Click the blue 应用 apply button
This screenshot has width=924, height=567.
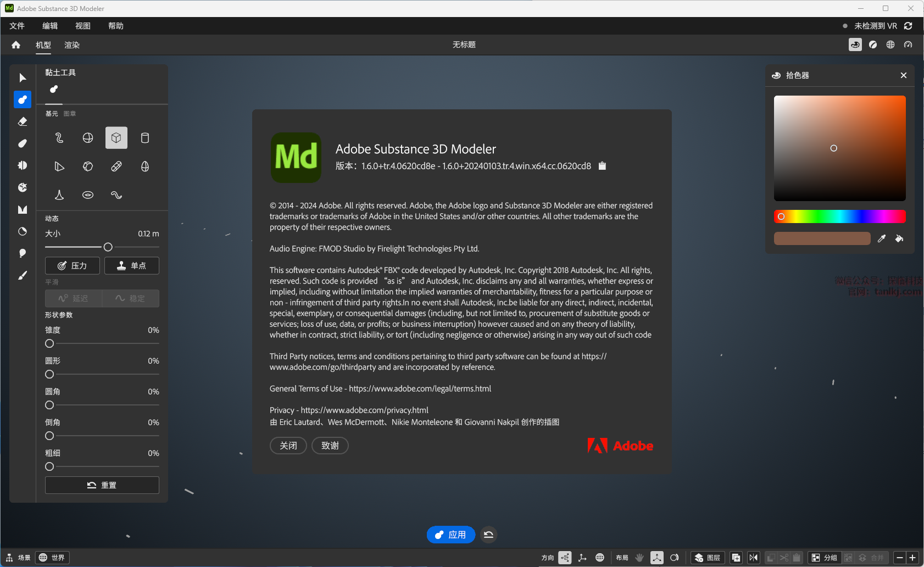point(451,535)
